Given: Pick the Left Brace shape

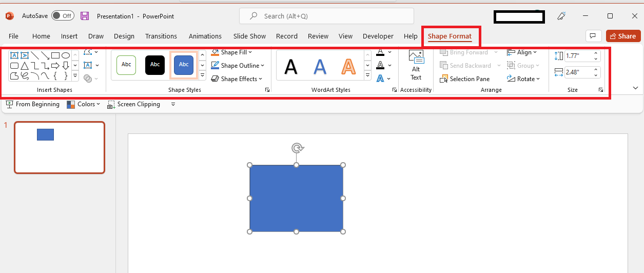Looking at the screenshot, I should click(x=55, y=76).
